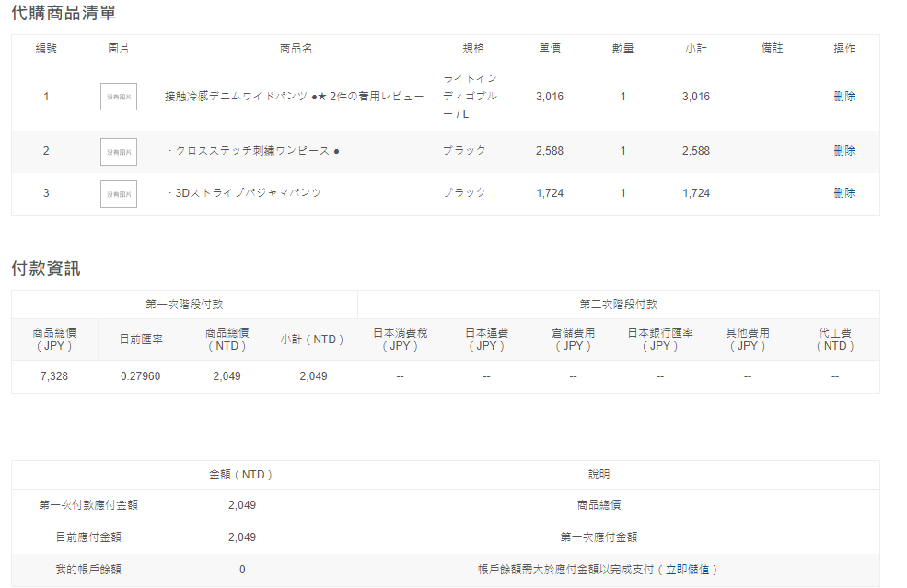
Task: Open the placeholder image for item 1
Action: [117, 96]
